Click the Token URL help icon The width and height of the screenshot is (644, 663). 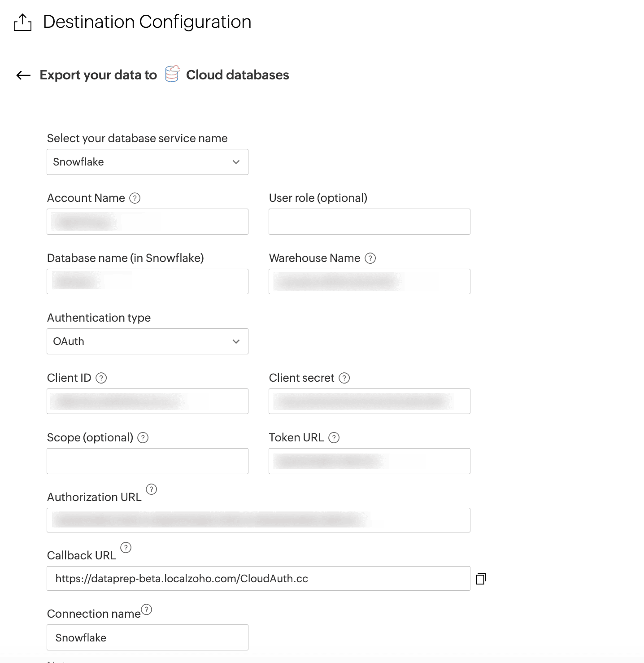click(x=334, y=438)
